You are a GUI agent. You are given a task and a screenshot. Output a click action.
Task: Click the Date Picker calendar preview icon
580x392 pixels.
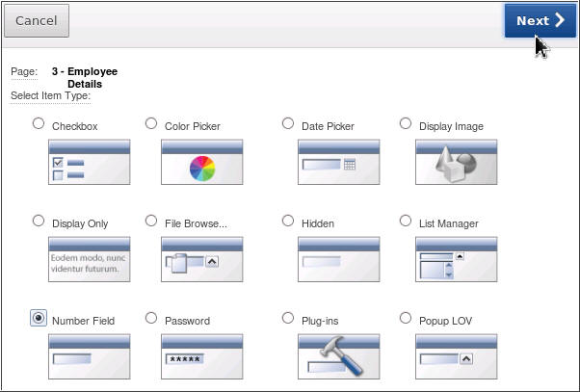coord(338,163)
